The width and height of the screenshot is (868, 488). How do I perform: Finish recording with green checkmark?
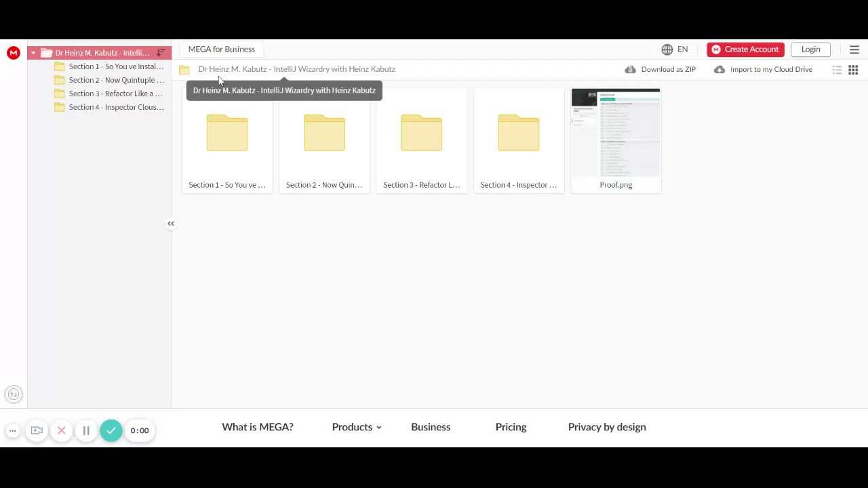[x=111, y=430]
